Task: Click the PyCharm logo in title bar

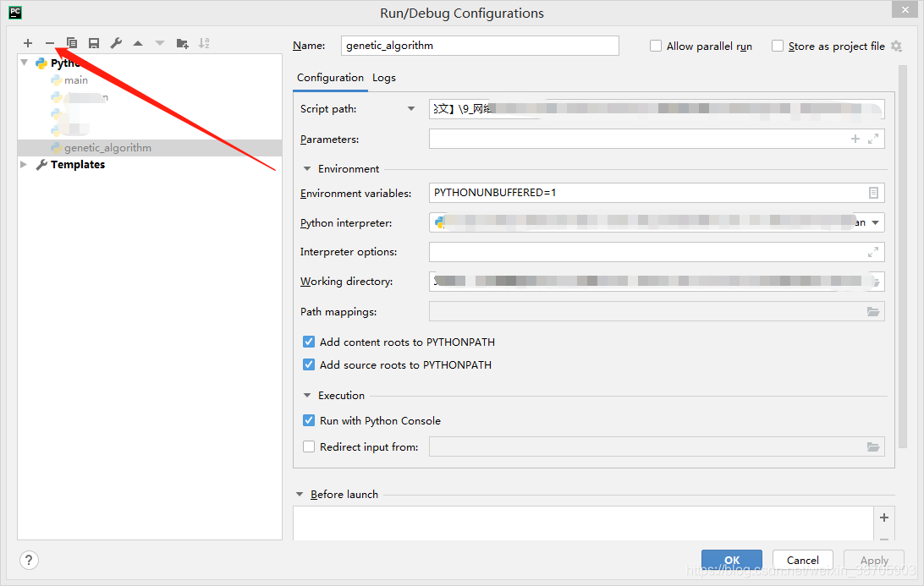Action: [15, 13]
